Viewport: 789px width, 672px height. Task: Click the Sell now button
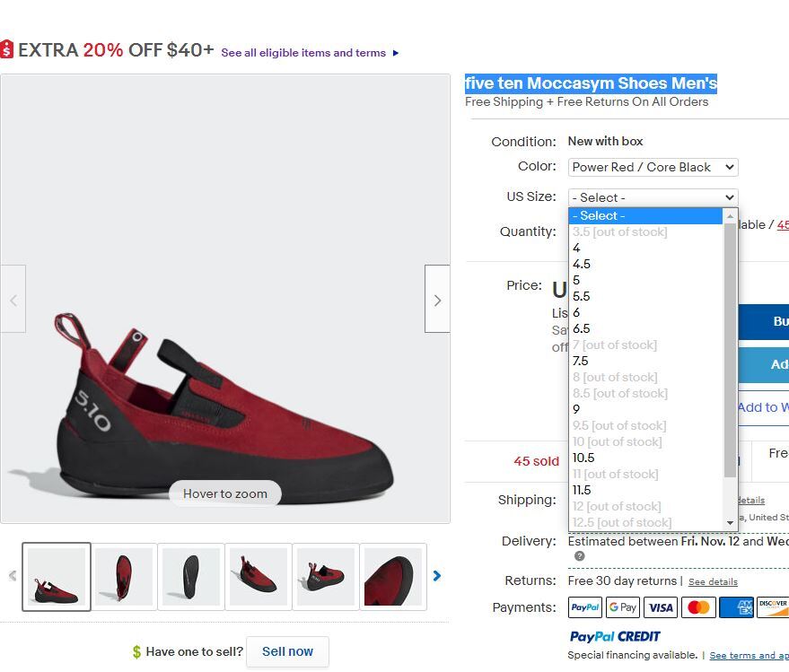coord(287,652)
